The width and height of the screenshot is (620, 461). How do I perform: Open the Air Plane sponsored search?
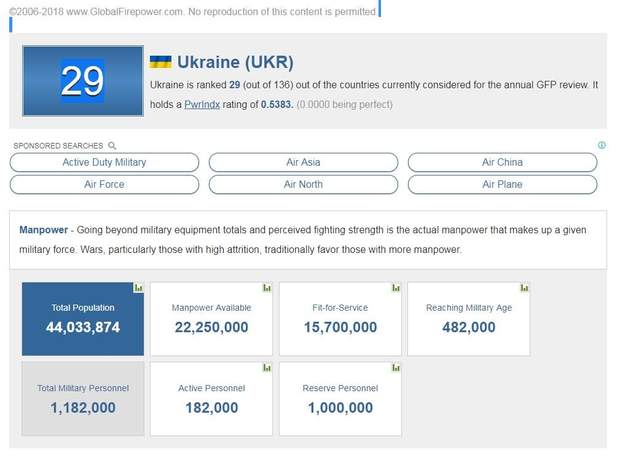coord(502,184)
